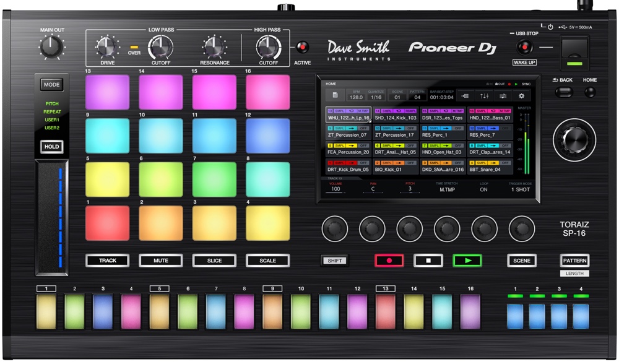Toggle the HOLD button
The width and height of the screenshot is (619, 364).
coord(52,147)
